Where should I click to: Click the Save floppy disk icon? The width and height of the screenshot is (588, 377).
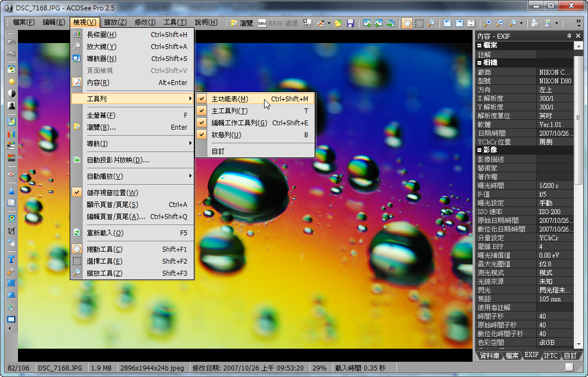click(351, 23)
